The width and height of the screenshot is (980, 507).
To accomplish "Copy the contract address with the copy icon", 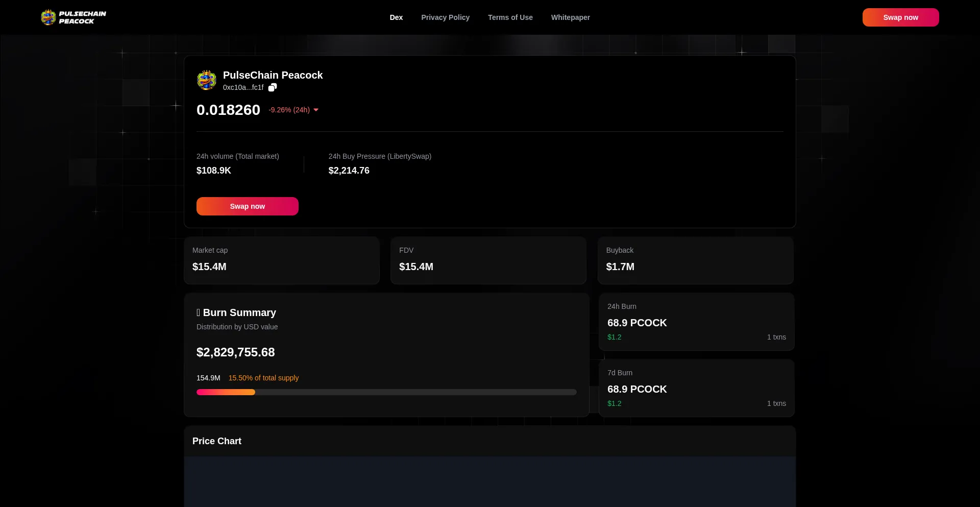I will pyautogui.click(x=273, y=87).
